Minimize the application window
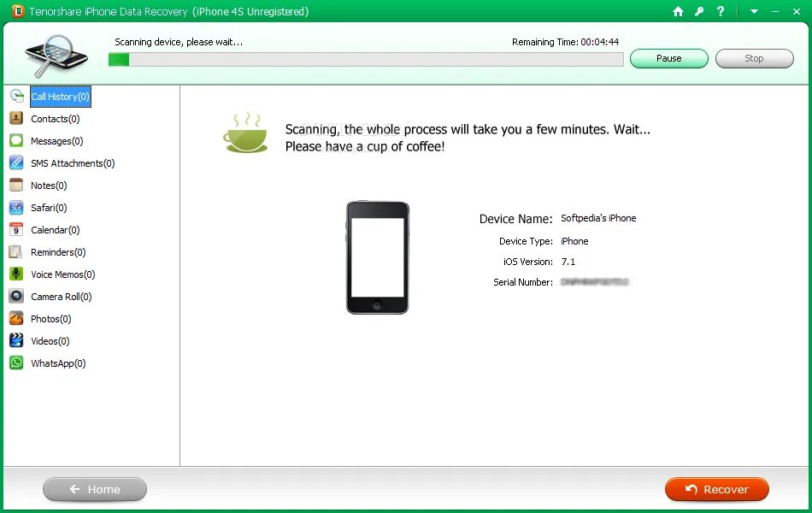The image size is (812, 513). [775, 11]
